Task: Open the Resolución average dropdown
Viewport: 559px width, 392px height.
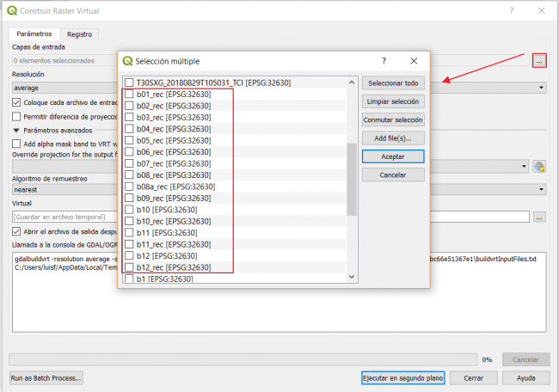Action: click(541, 88)
